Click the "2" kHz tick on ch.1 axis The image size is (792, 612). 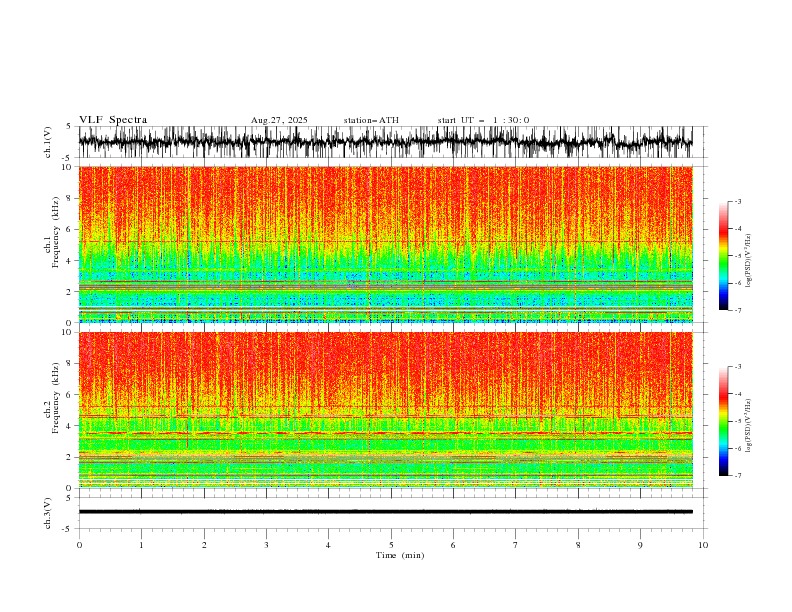(70, 292)
